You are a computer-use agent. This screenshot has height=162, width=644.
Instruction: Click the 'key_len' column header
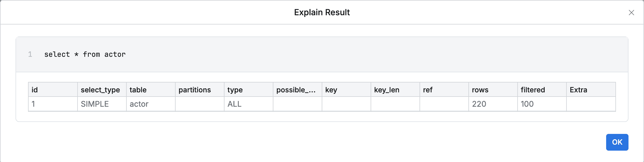[386, 90]
